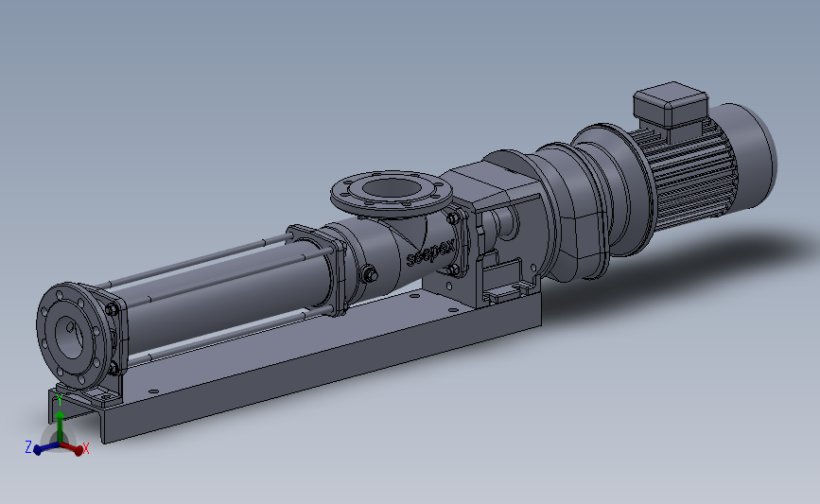Select the embossed "seepex" text on the pump housing
820x504 pixels.
(x=430, y=254)
